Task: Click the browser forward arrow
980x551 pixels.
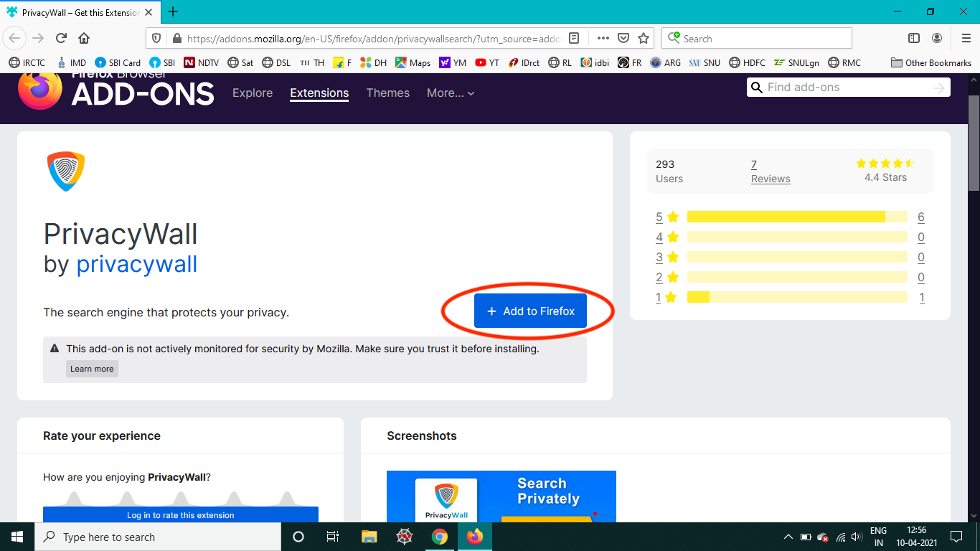Action: 39,38
